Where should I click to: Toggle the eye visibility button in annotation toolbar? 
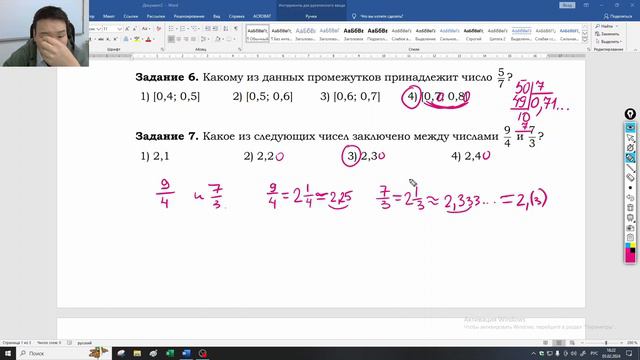point(630,127)
